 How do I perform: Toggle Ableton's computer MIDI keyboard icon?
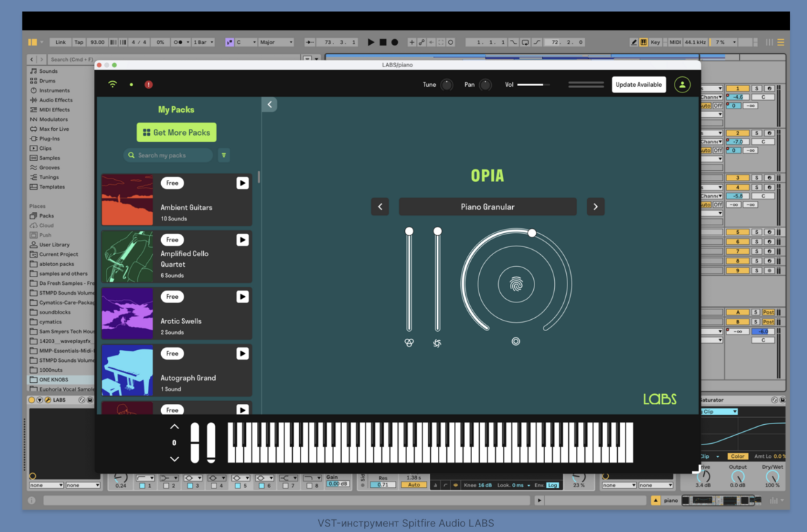[643, 42]
